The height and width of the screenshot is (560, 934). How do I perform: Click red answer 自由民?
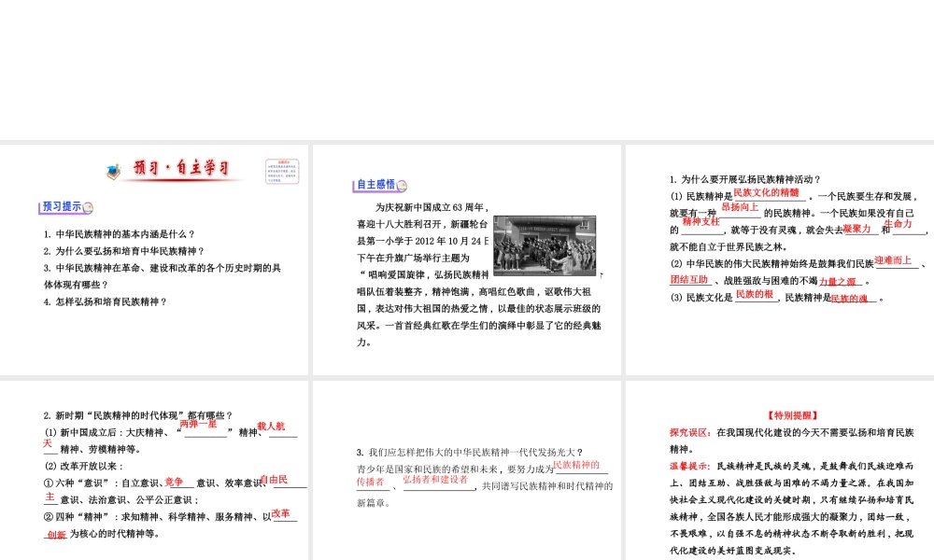pos(274,479)
